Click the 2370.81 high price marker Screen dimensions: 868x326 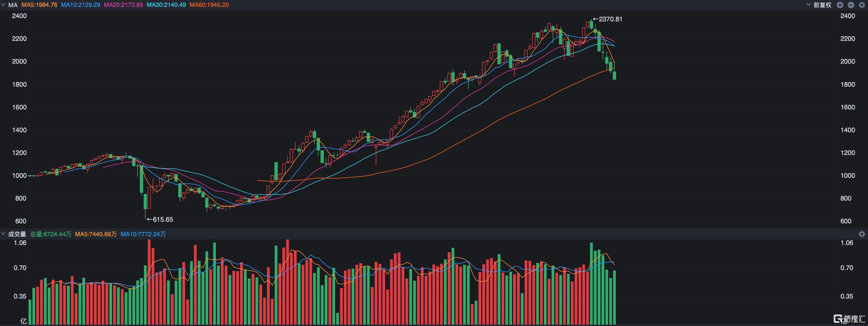pyautogui.click(x=608, y=19)
